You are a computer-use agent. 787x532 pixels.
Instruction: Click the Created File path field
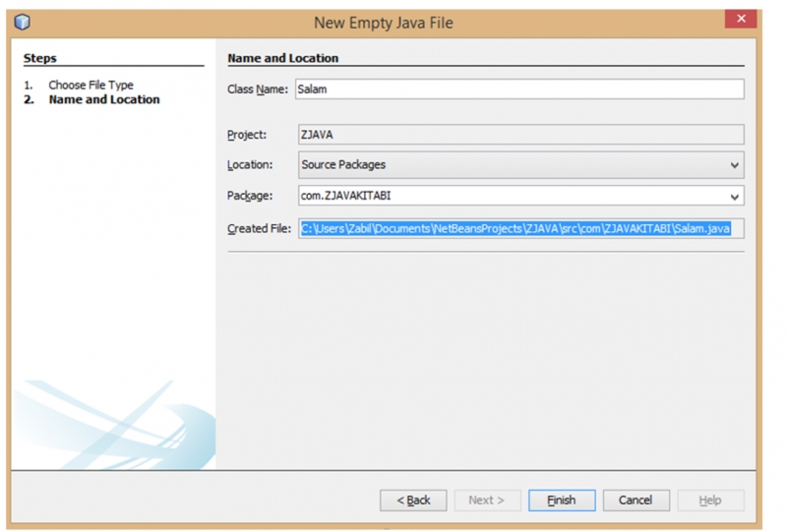click(520, 228)
